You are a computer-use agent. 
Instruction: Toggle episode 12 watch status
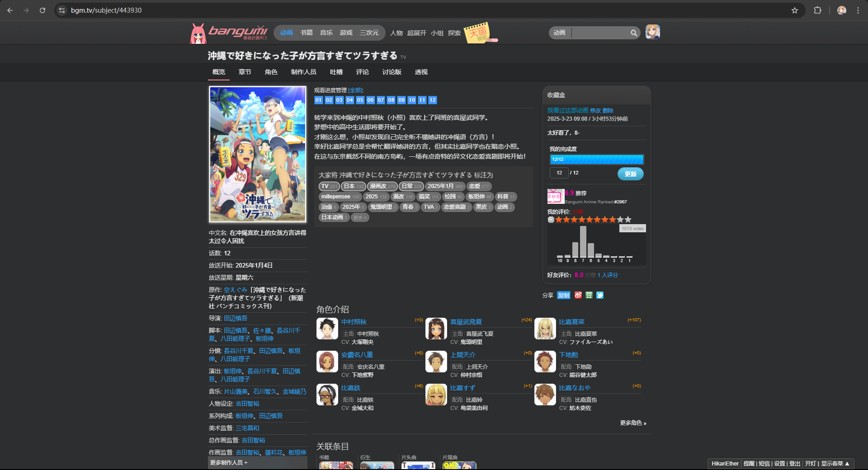[433, 100]
